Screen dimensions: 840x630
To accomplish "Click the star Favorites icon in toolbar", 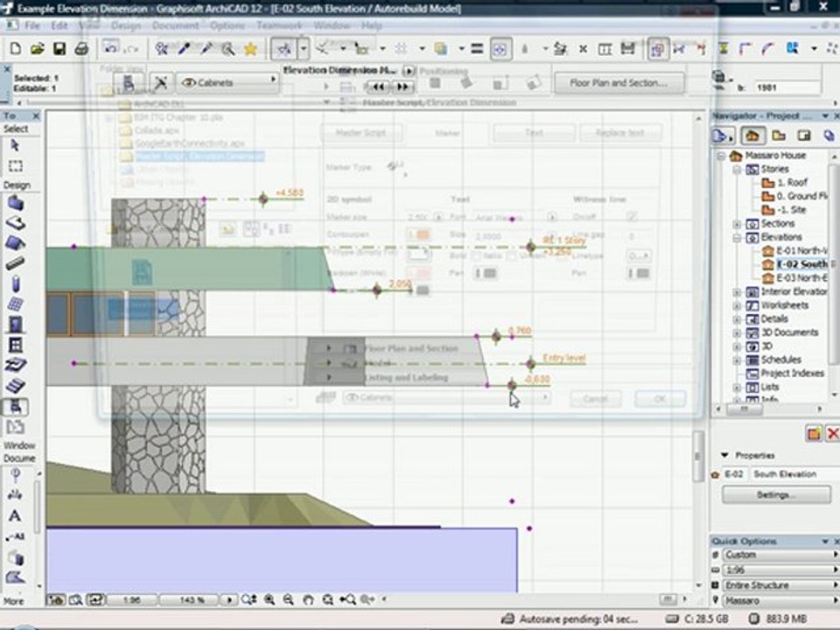I will point(250,49).
